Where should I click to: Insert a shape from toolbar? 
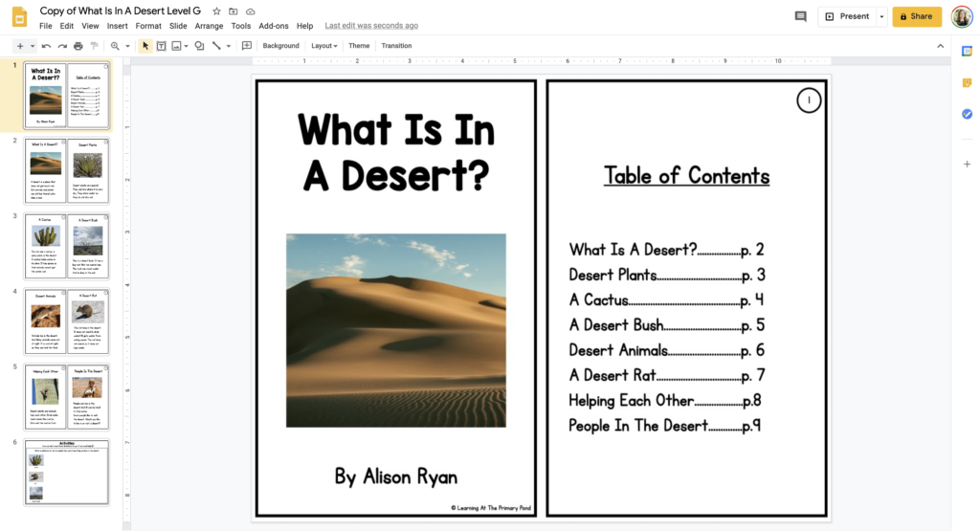199,46
